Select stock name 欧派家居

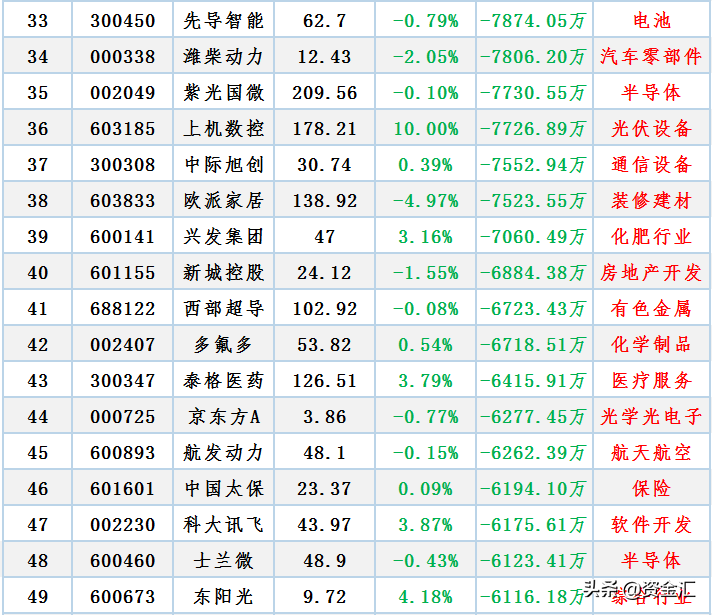pyautogui.click(x=223, y=201)
